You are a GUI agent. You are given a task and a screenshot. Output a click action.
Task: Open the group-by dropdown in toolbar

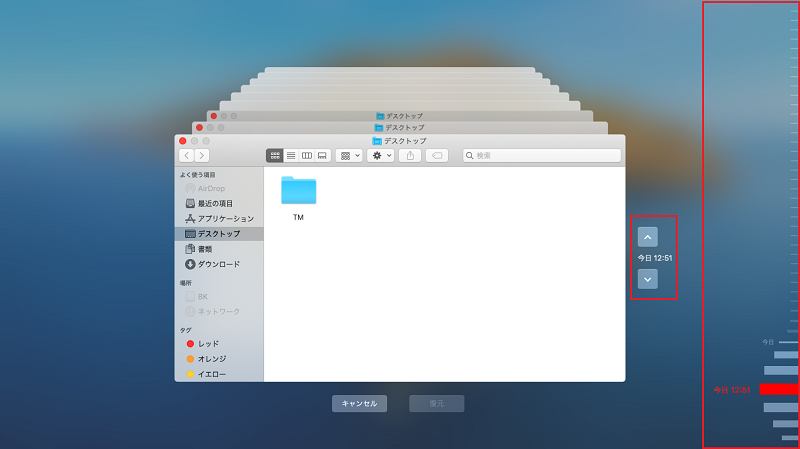(349, 156)
